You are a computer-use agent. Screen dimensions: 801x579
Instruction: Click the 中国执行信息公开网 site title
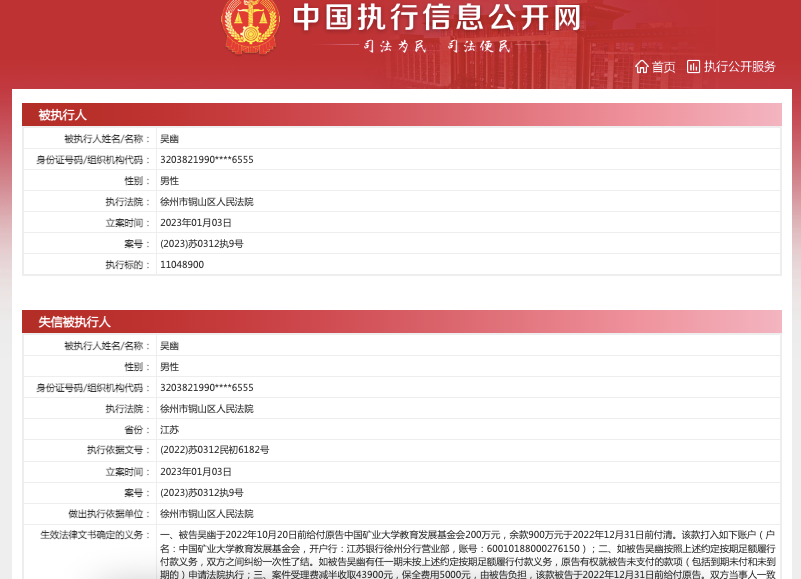(436, 17)
